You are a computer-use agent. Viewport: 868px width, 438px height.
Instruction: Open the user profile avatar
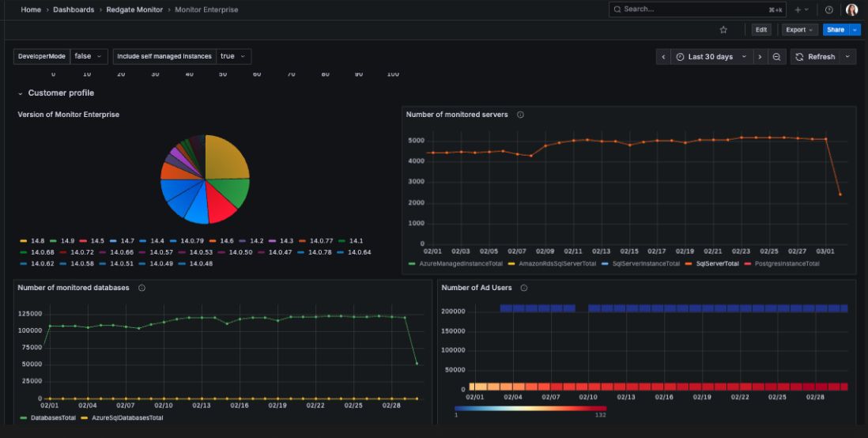pos(851,9)
